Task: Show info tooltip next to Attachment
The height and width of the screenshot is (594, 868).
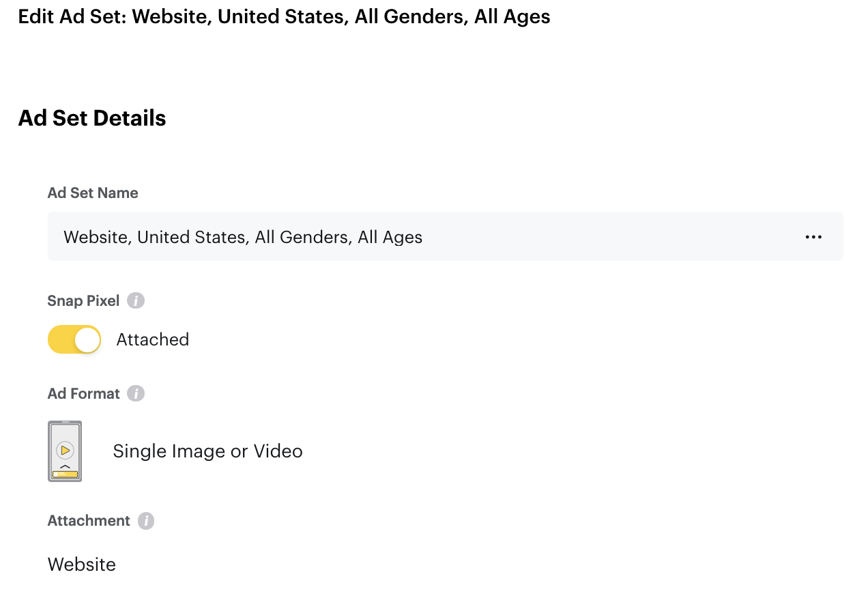Action: tap(146, 521)
